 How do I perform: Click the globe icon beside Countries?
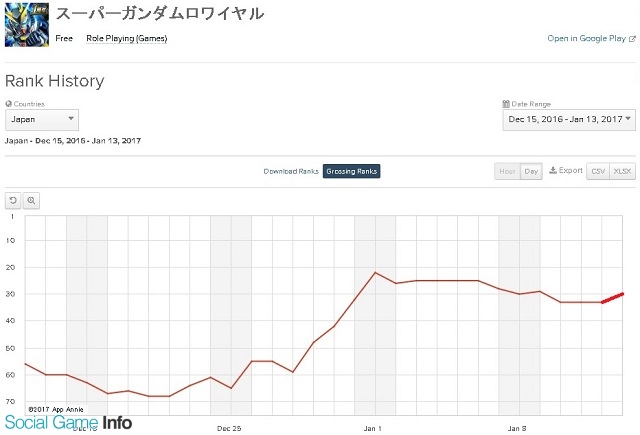click(9, 104)
